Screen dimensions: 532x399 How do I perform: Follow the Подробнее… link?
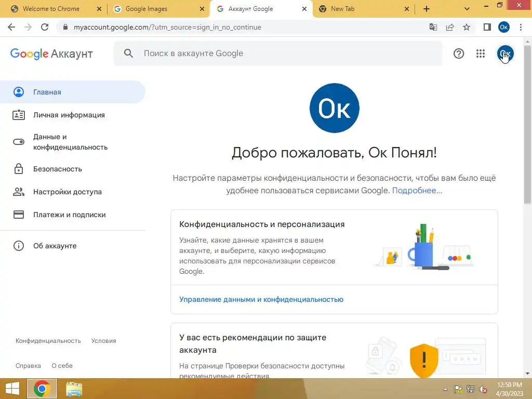coord(417,190)
